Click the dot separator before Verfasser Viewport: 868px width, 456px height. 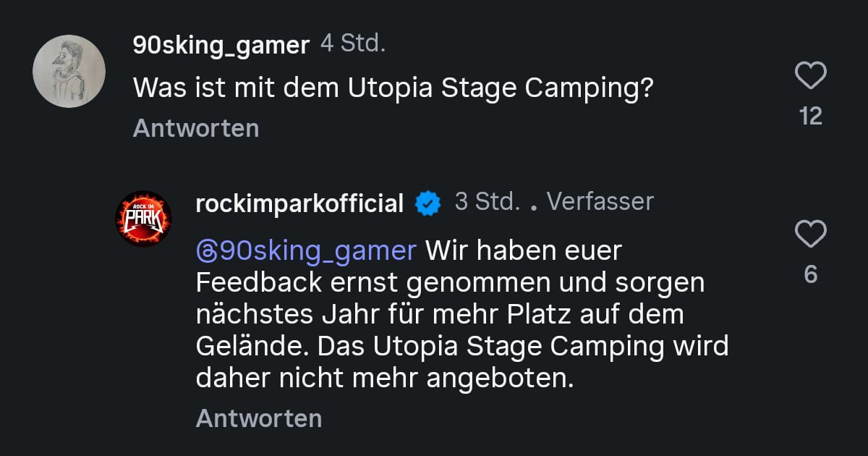533,206
